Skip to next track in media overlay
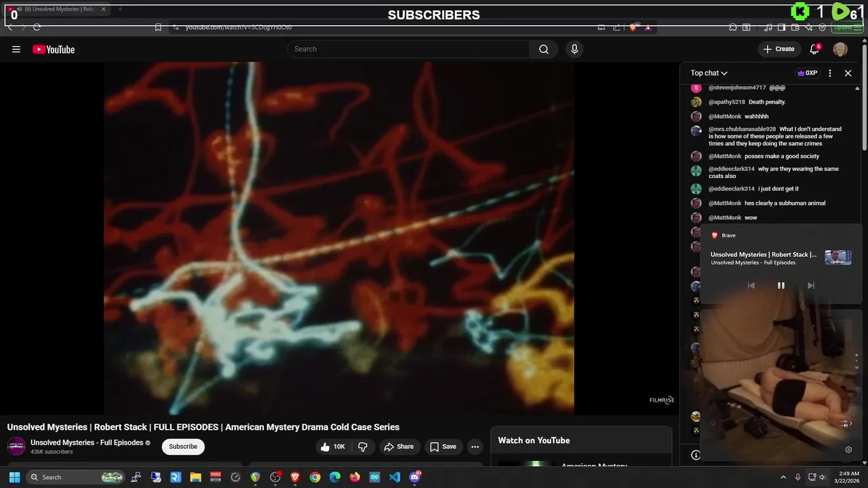 [811, 285]
